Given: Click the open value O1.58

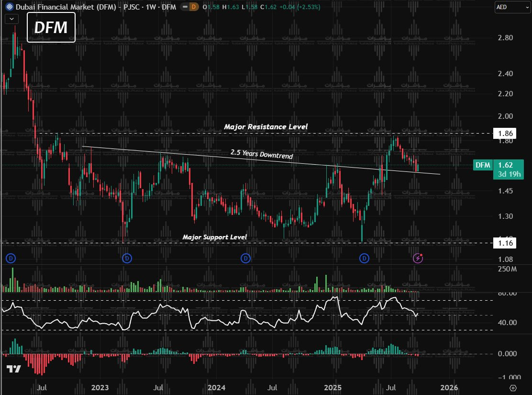Looking at the screenshot, I should (x=211, y=7).
